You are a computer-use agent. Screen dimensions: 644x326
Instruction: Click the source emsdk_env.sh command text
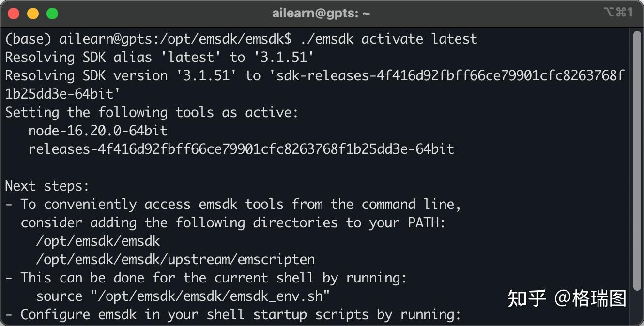pyautogui.click(x=183, y=296)
